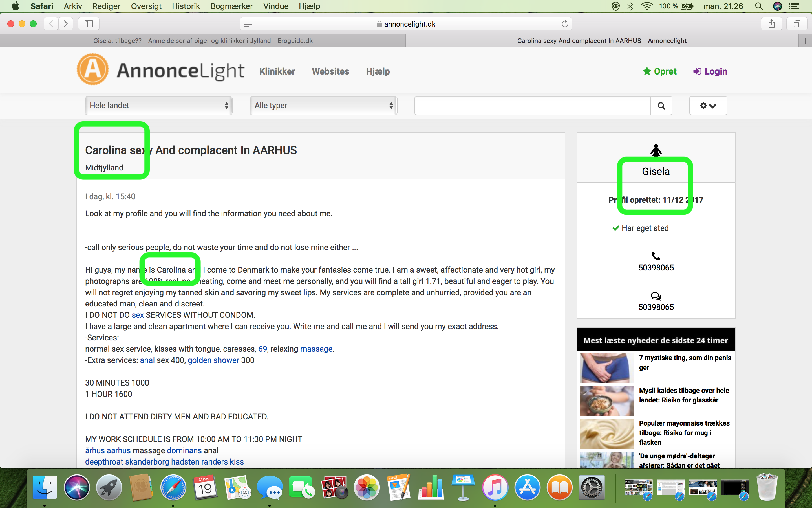Open iTunes in the Dock

coord(495,487)
